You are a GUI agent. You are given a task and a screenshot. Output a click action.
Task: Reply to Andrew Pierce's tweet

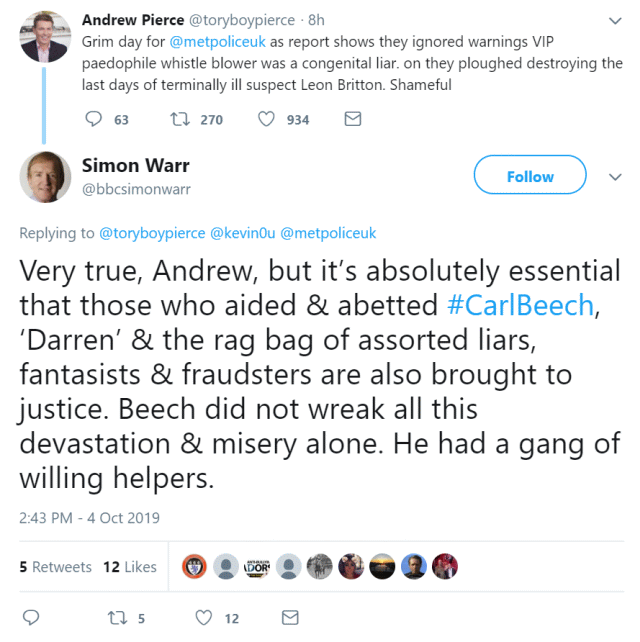(x=94, y=119)
